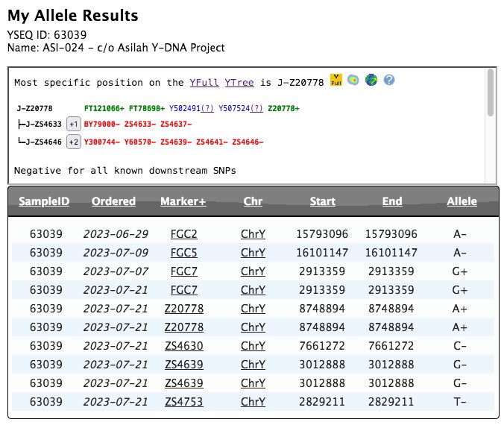The image size is (504, 428).
Task: Click the YSEQ ID: 63039 text
Action: [47, 35]
